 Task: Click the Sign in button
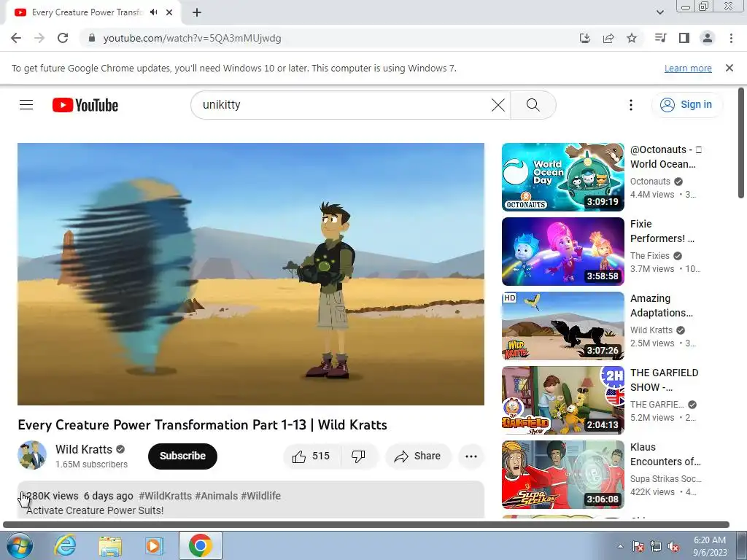[x=686, y=105]
